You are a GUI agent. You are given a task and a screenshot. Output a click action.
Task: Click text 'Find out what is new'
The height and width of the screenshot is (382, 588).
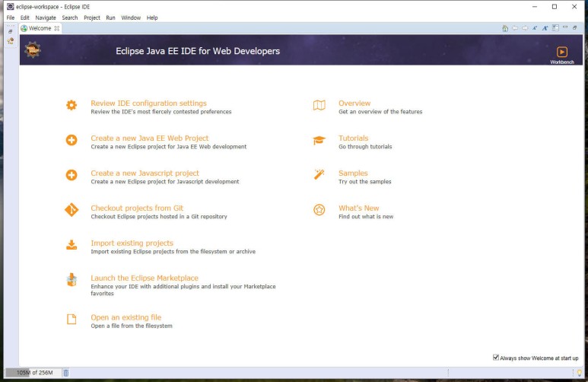366,217
